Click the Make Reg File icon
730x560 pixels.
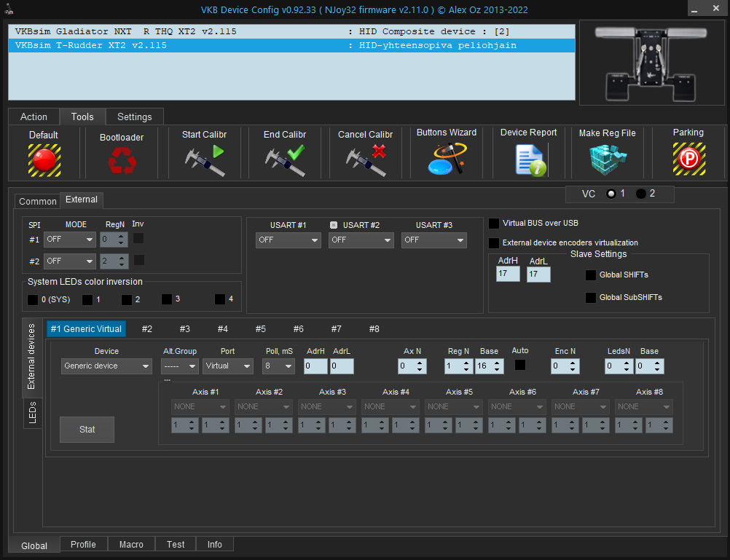pos(607,159)
